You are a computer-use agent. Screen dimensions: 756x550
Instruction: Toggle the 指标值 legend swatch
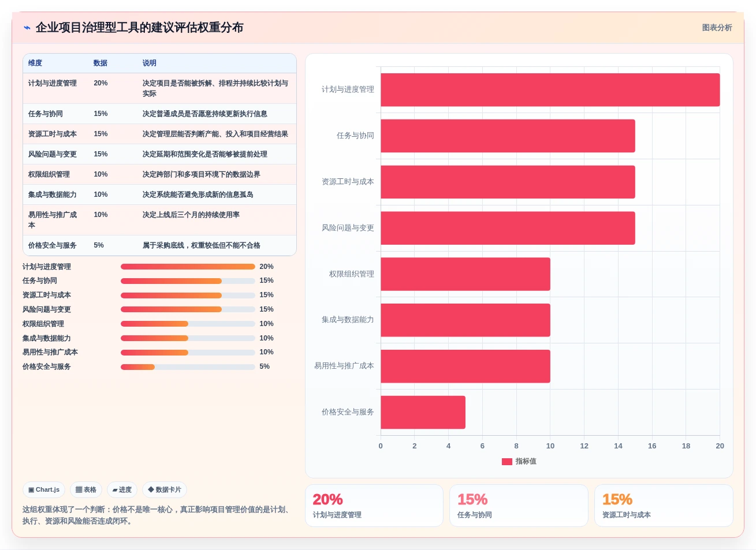pyautogui.click(x=507, y=461)
